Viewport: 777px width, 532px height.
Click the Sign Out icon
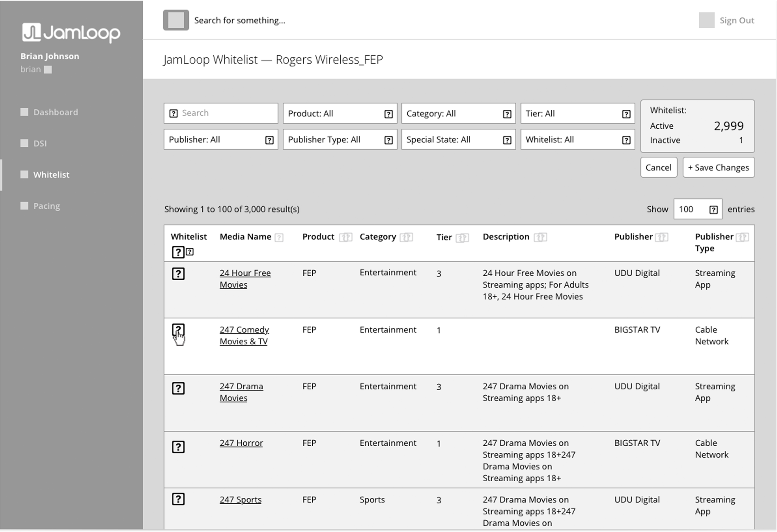pos(706,21)
